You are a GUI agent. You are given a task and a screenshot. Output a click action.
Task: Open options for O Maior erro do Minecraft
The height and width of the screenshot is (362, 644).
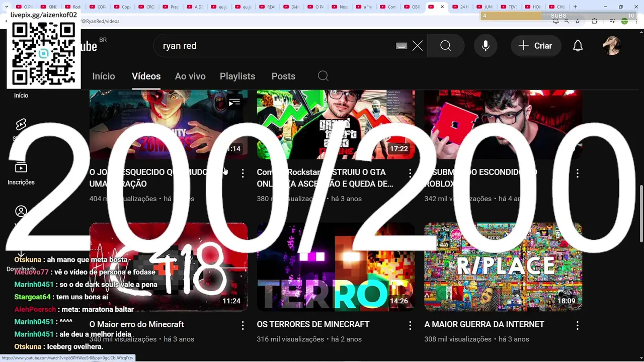pyautogui.click(x=243, y=325)
